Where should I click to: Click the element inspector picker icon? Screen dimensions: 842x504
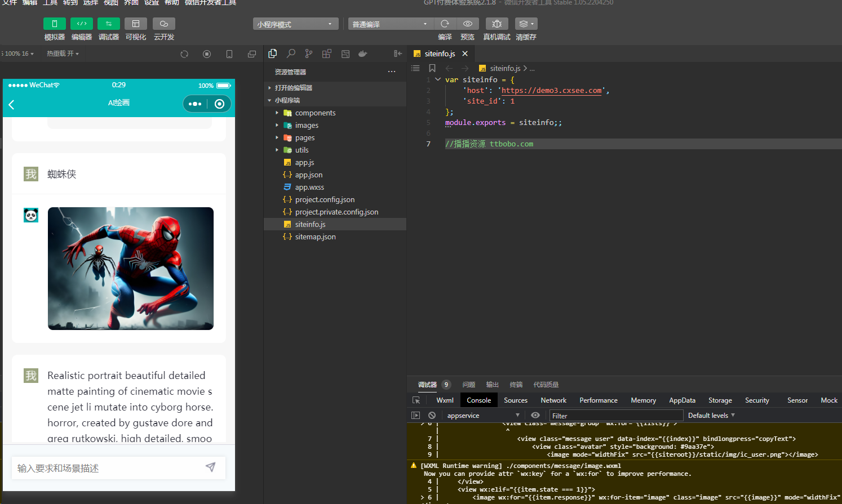416,400
